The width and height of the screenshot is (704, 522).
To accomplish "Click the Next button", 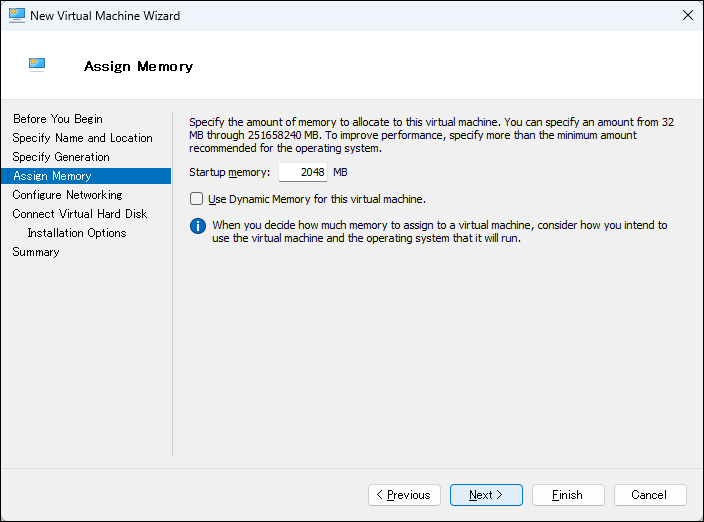I will [x=486, y=495].
